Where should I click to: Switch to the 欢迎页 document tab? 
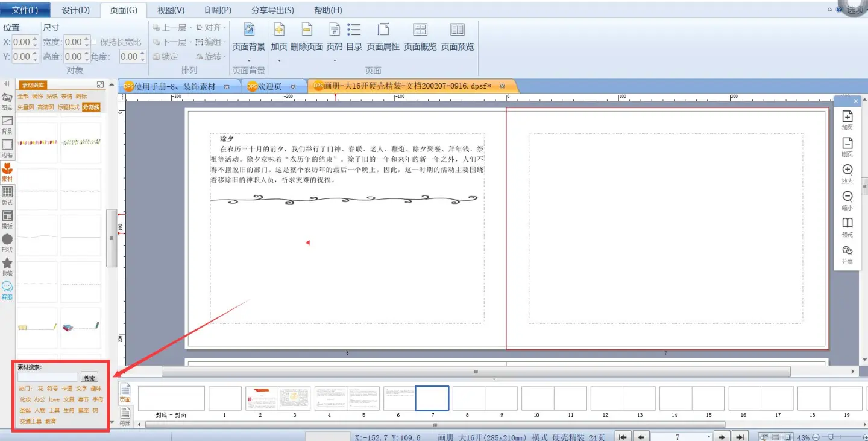click(x=269, y=87)
